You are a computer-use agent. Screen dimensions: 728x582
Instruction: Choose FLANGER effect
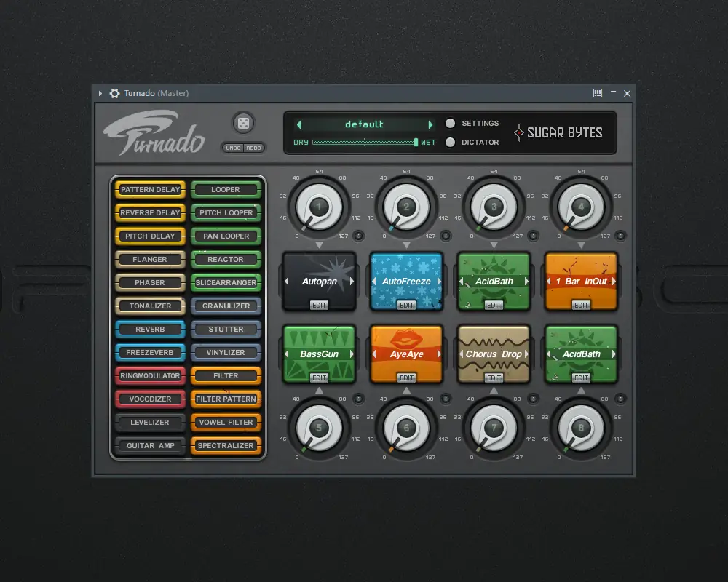pyautogui.click(x=150, y=260)
